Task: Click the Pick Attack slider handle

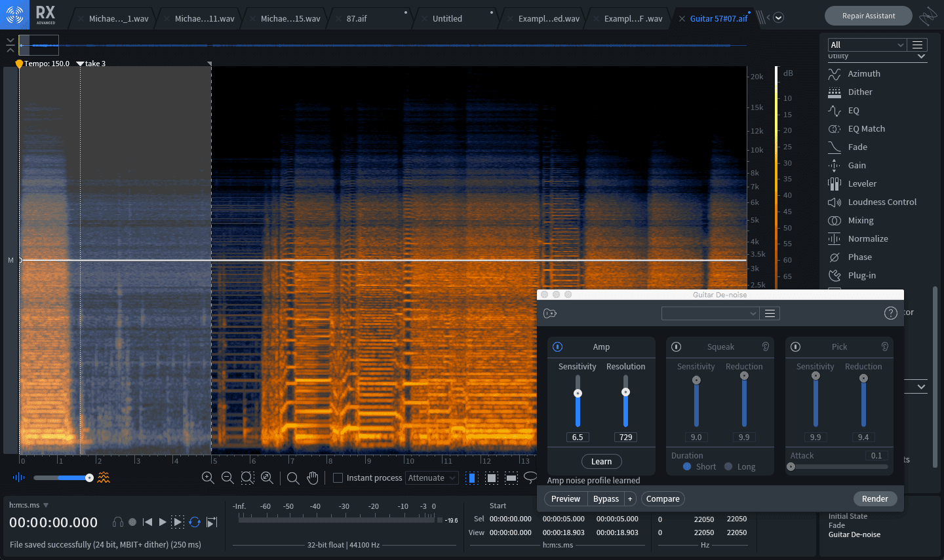Action: (x=791, y=467)
